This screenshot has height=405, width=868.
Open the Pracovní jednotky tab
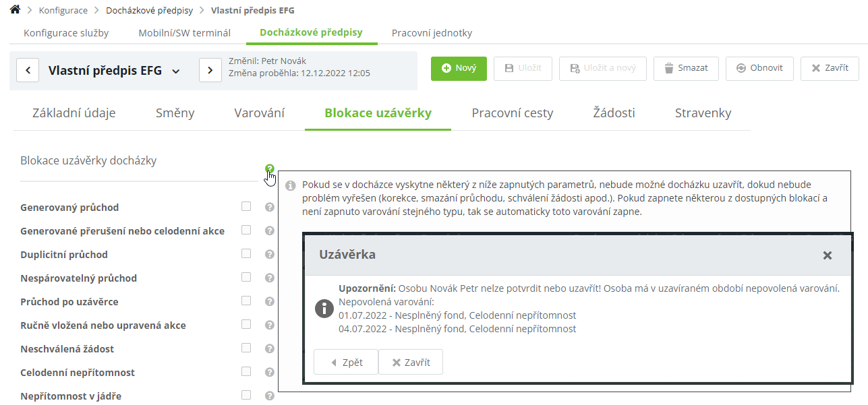(432, 33)
